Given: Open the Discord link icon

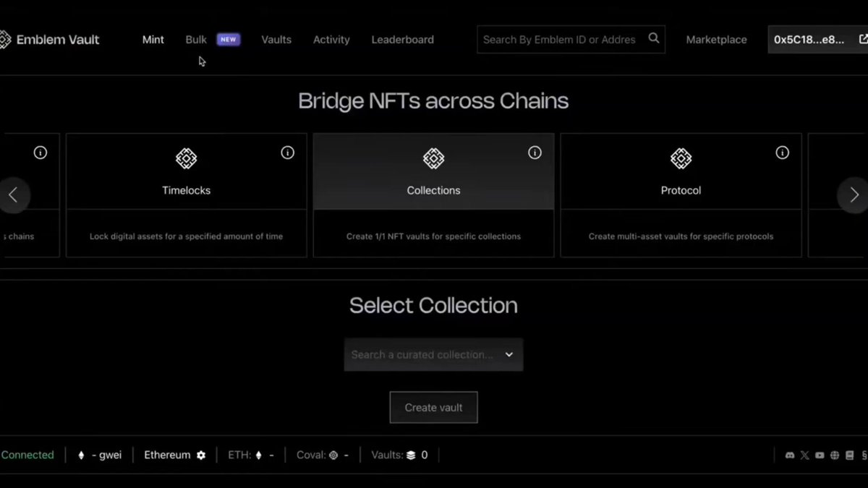Looking at the screenshot, I should pyautogui.click(x=790, y=455).
